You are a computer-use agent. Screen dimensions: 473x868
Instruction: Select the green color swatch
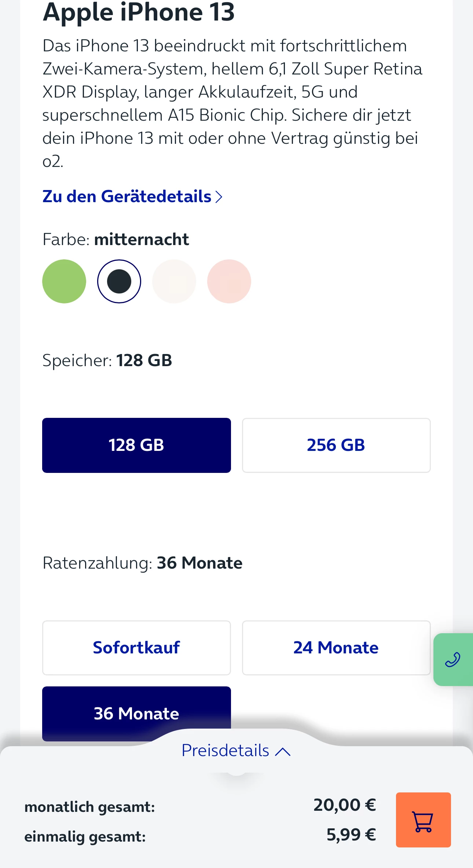(64, 281)
